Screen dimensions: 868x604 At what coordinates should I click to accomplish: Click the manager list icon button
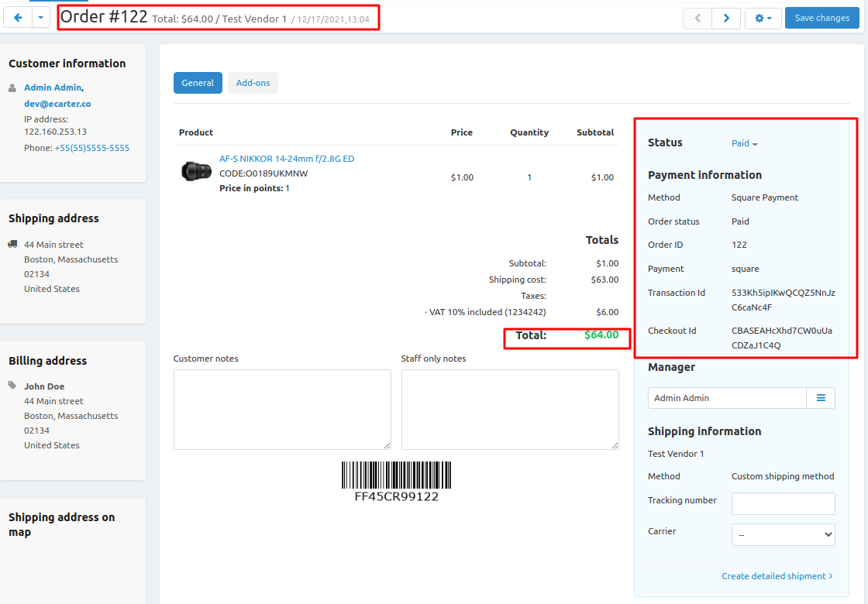[x=821, y=398]
